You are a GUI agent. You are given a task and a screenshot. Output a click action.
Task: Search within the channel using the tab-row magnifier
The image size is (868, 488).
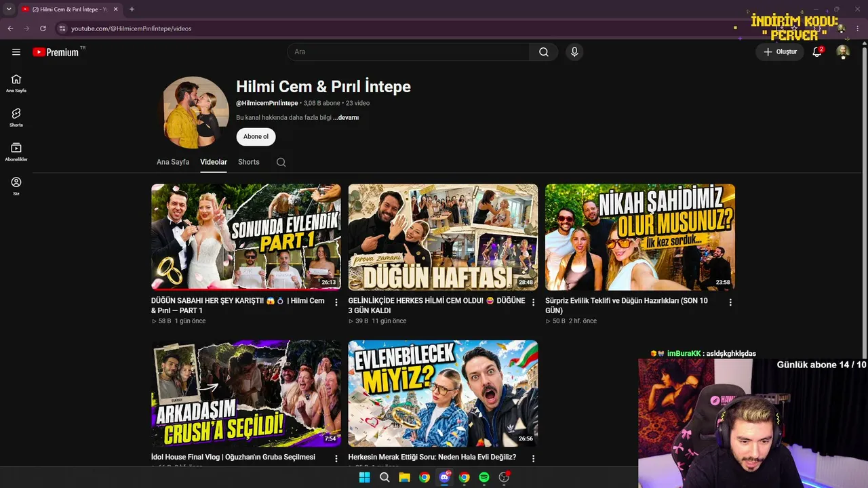pos(281,162)
